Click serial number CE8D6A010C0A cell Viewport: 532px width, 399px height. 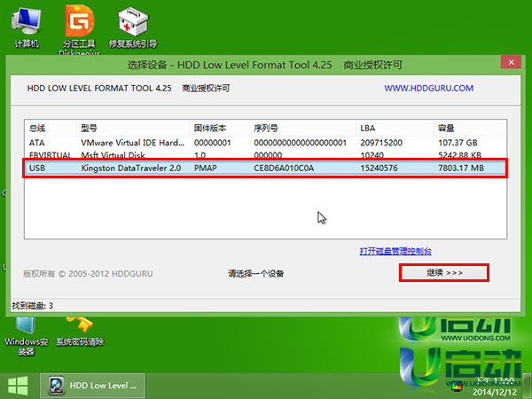[284, 168]
